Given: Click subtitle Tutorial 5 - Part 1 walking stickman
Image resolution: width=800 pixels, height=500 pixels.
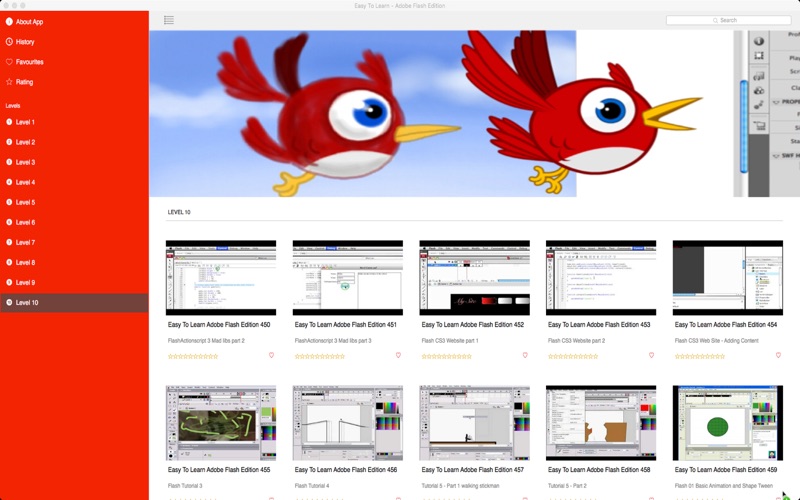Looking at the screenshot, I should tap(460, 486).
